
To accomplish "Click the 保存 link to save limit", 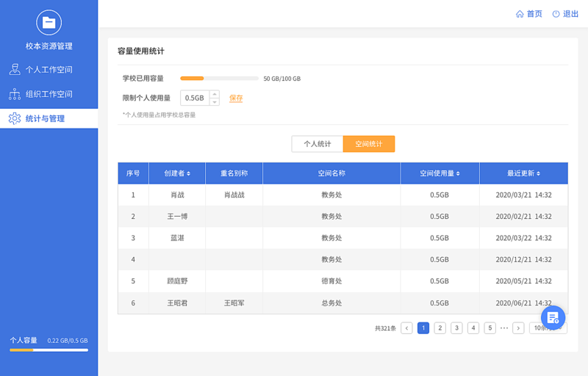I will [236, 98].
